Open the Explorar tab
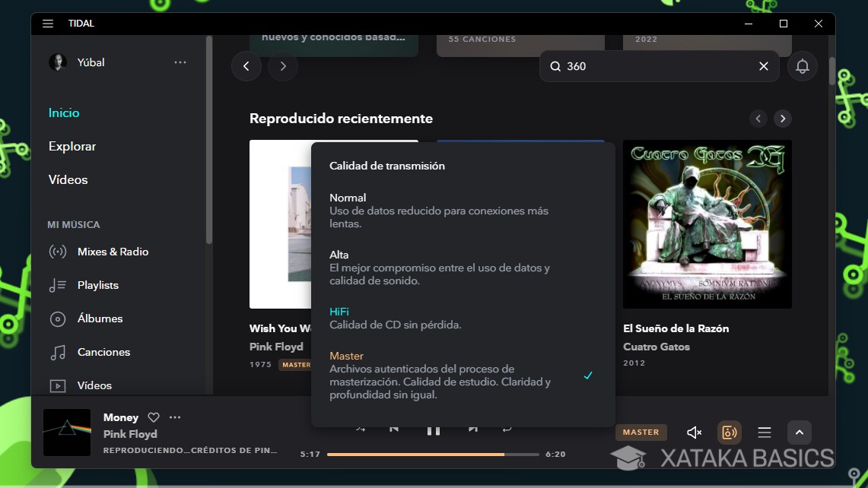This screenshot has height=488, width=868. 72,146
